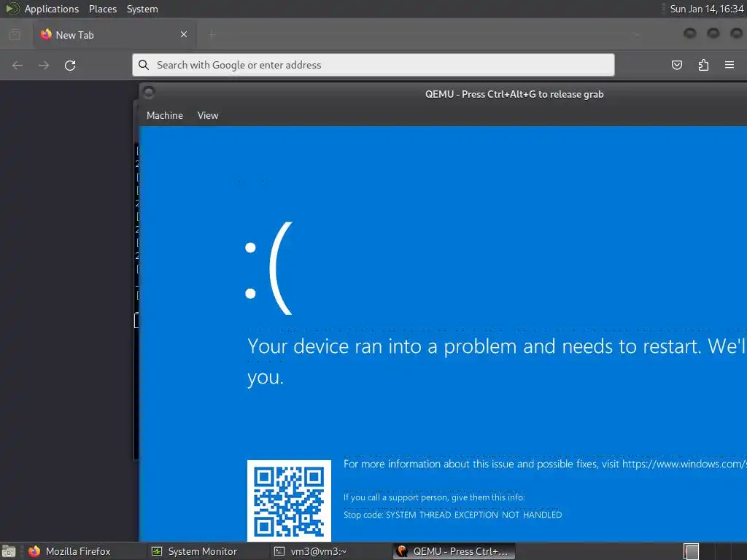Close the New Tab tab
Viewport: 747px width, 560px height.
[x=183, y=34]
